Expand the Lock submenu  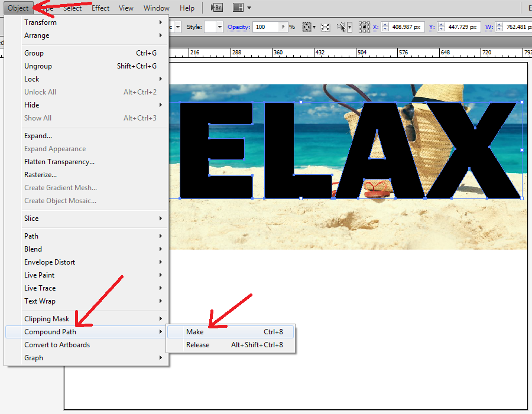pyautogui.click(x=87, y=79)
